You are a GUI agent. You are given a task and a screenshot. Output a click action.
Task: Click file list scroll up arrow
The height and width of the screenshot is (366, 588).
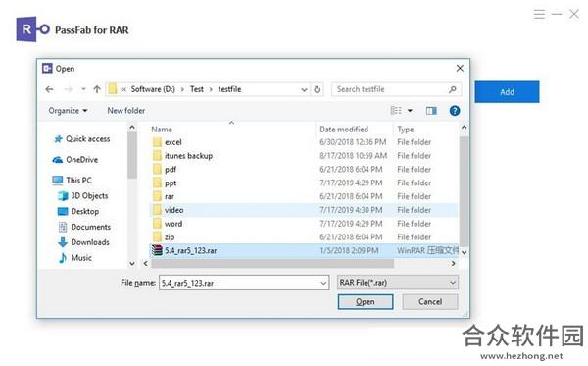[464, 128]
